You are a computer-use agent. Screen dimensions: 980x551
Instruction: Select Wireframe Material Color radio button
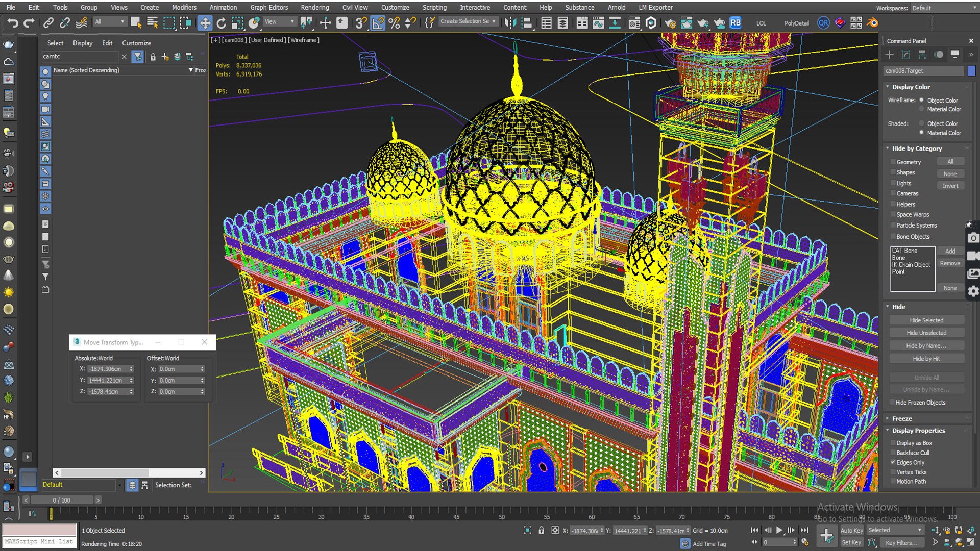click(921, 109)
